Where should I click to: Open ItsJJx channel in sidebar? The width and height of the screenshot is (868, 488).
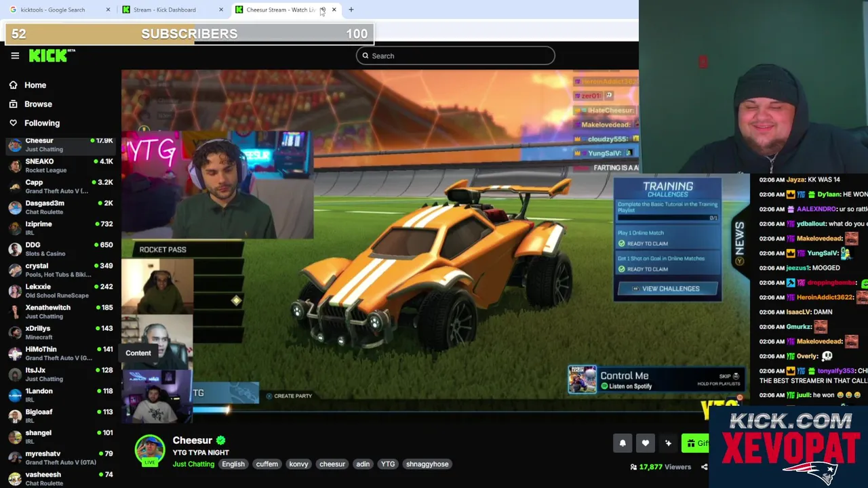60,374
